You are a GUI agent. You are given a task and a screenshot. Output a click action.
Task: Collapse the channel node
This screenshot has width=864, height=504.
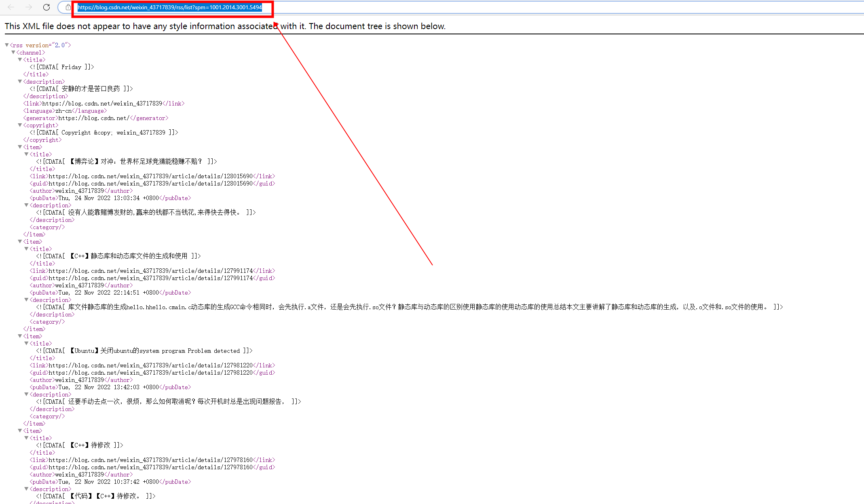coord(13,53)
